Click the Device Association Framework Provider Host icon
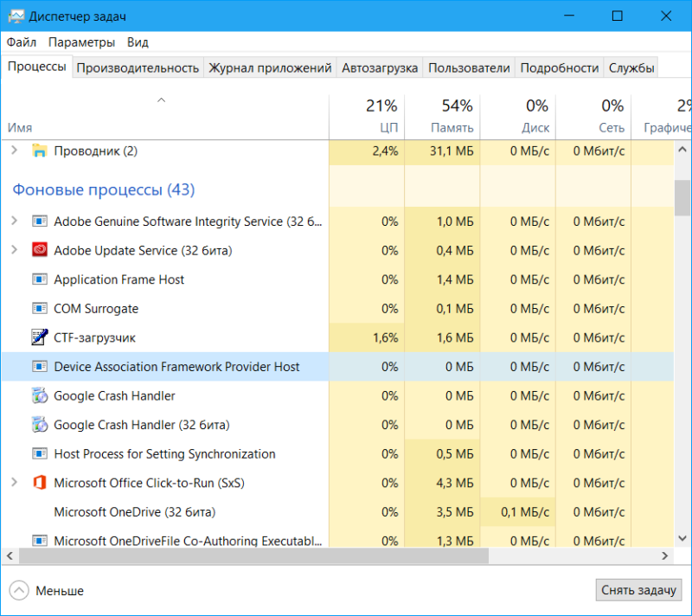 [x=39, y=366]
